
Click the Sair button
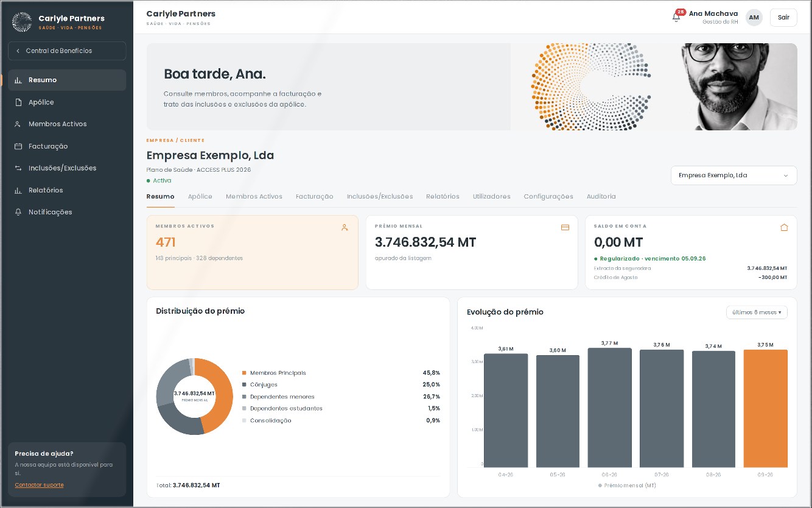[783, 18]
